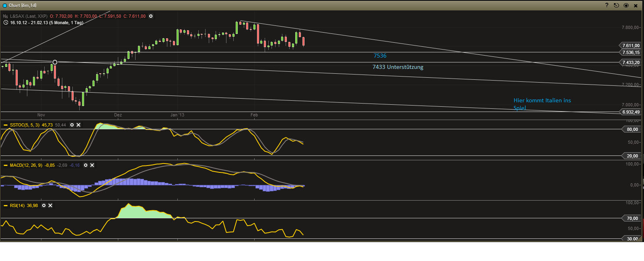
Task: Click the cyan chart window icon in title bar
Action: pos(5,6)
